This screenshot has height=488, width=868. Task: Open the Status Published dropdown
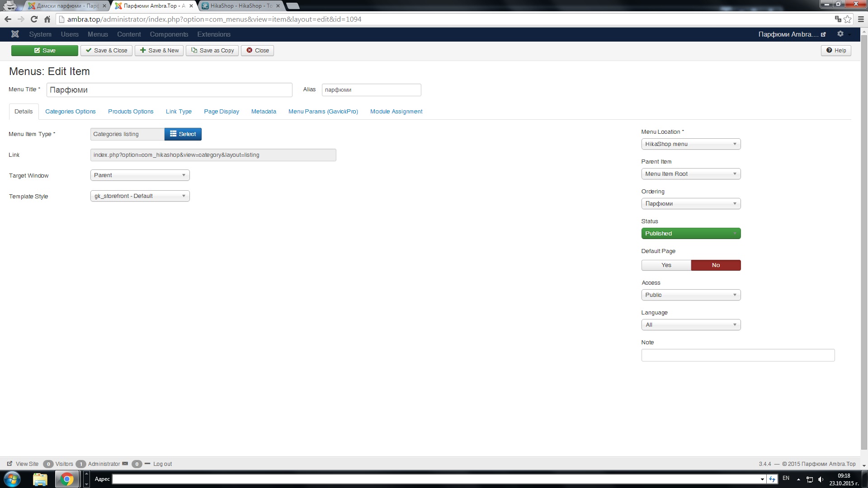click(x=691, y=234)
